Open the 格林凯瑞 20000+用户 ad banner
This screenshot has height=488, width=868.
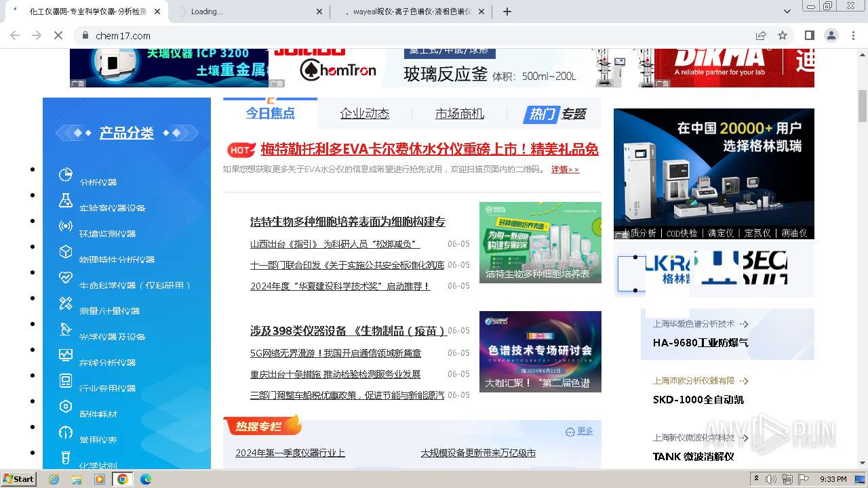[x=713, y=174]
